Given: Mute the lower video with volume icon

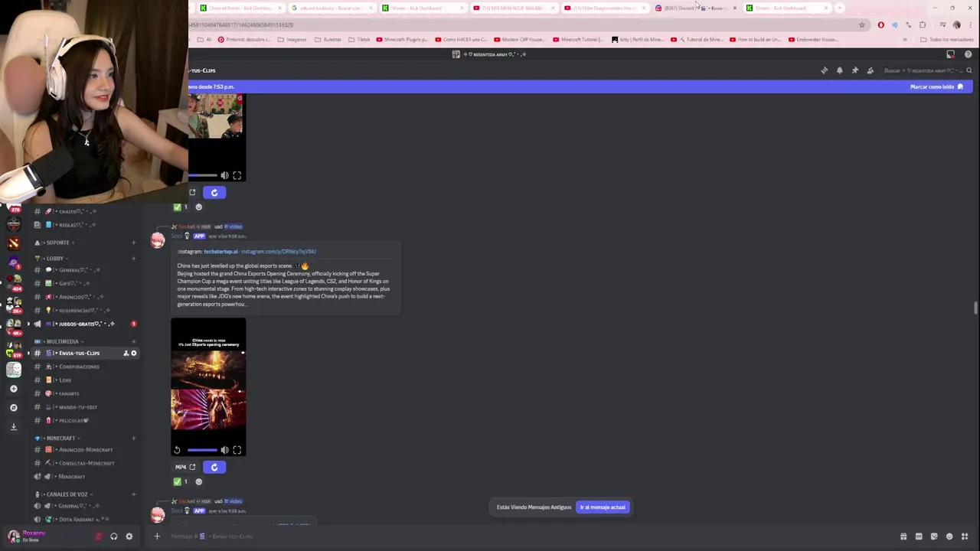Looking at the screenshot, I should [x=225, y=450].
